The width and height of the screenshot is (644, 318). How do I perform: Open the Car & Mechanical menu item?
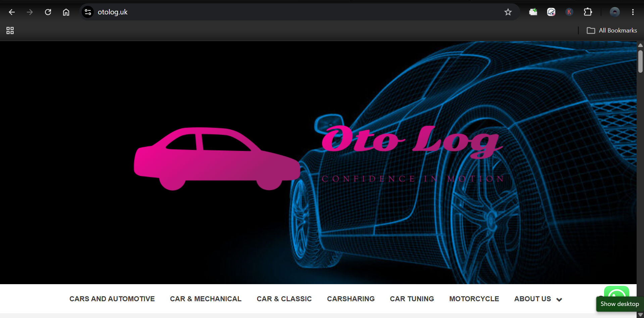coord(206,299)
